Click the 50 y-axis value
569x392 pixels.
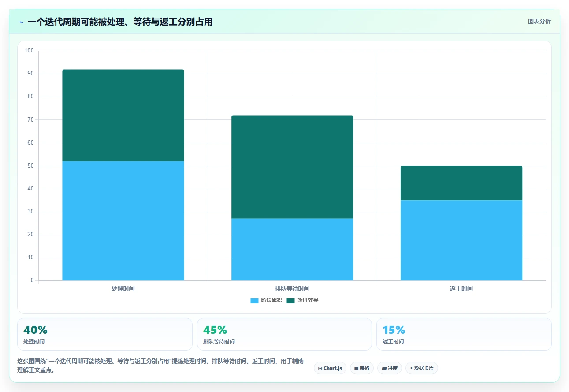point(30,166)
